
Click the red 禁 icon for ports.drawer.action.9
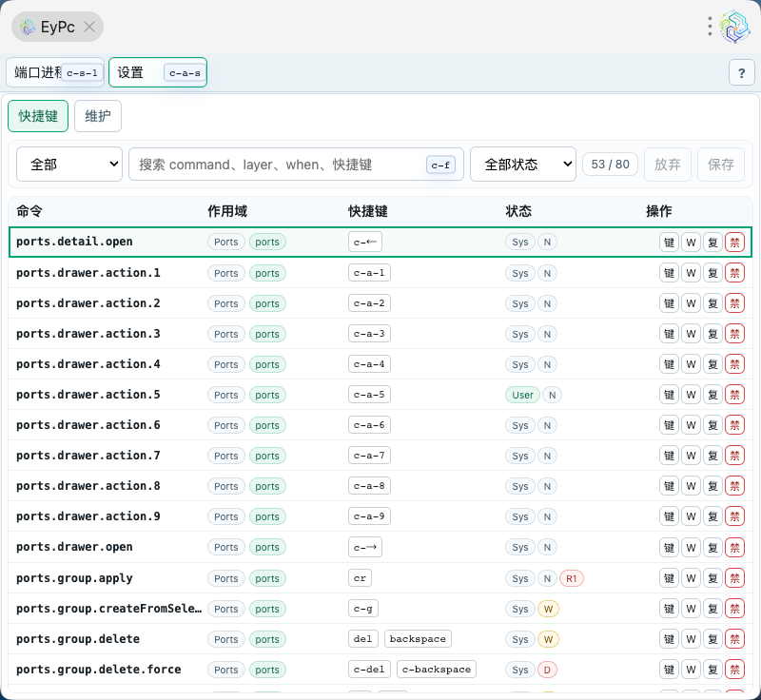coord(734,516)
